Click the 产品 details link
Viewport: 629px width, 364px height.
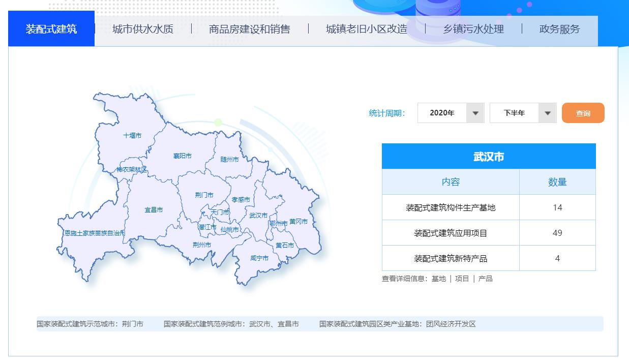click(x=485, y=279)
